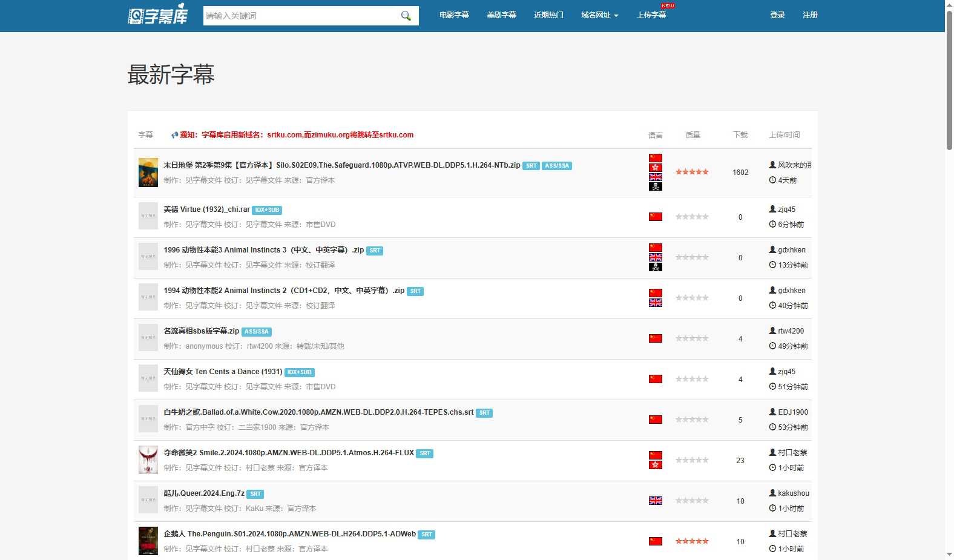Screen dimensions: 954x560
Task: Focus the keyword search input field
Action: [x=300, y=16]
